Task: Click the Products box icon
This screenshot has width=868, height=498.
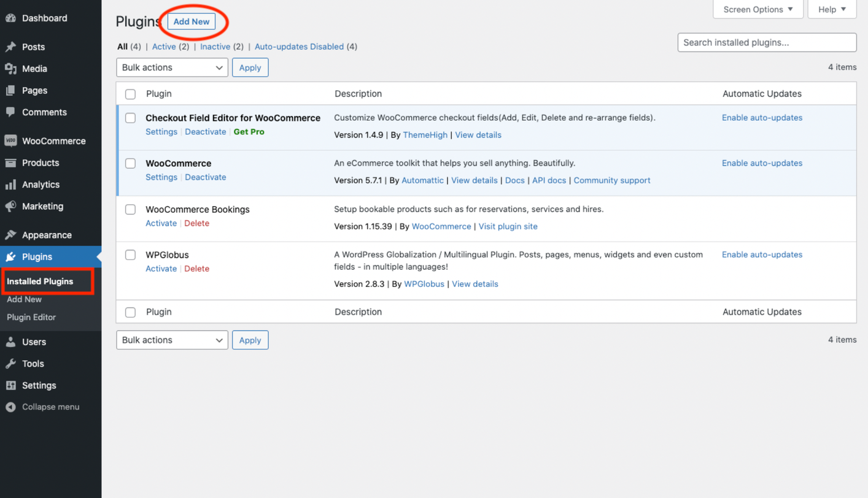Action: 10,163
